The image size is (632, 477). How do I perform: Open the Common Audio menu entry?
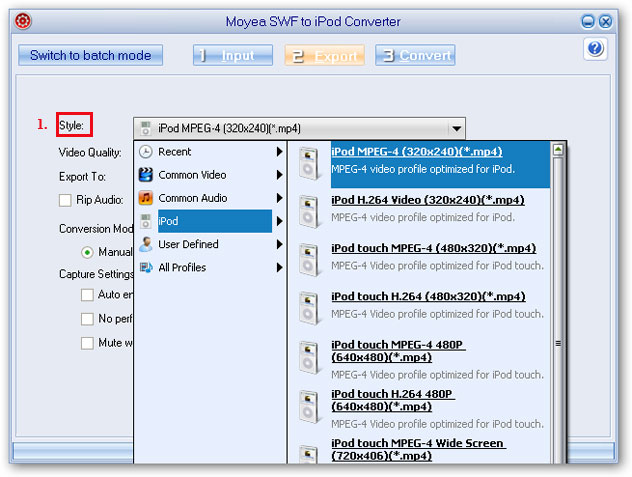(x=210, y=198)
